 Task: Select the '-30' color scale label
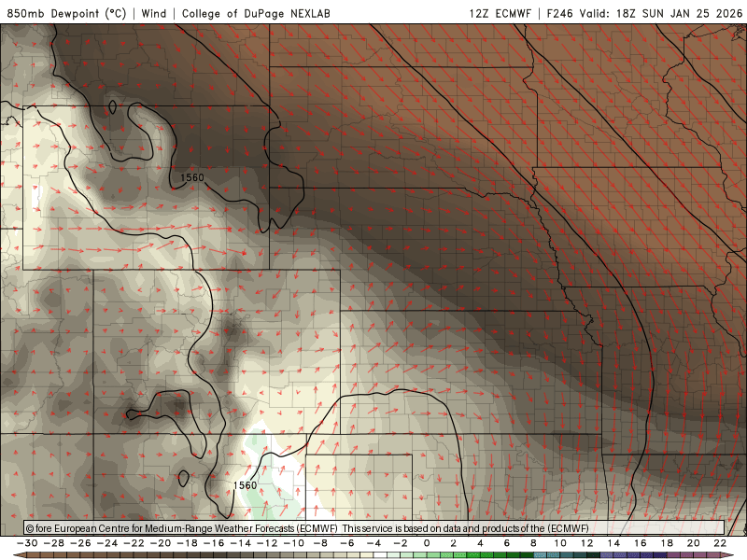(x=27, y=543)
